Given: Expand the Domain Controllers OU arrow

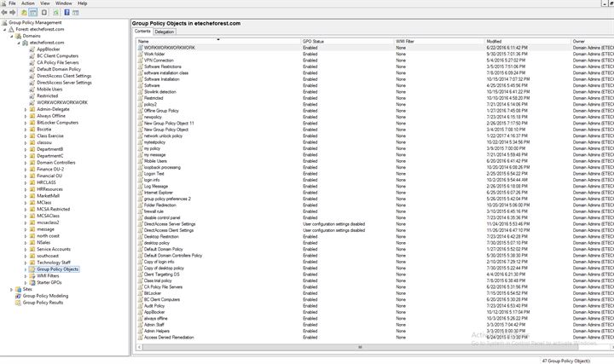Looking at the screenshot, I should tap(26, 163).
